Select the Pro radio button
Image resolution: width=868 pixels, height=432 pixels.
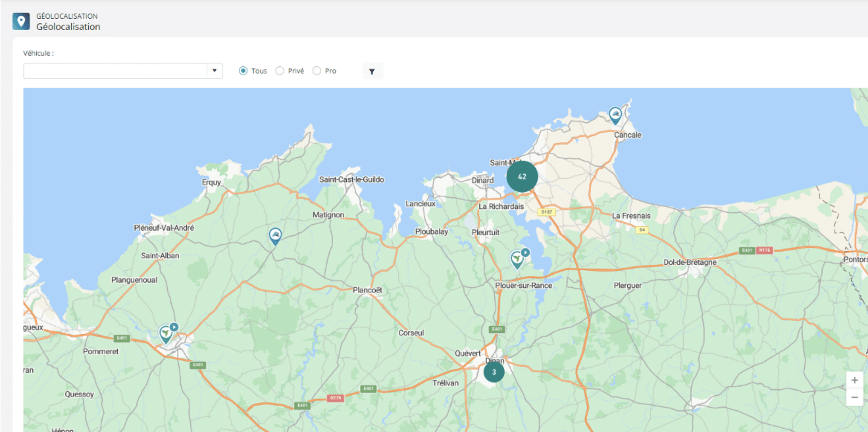317,71
